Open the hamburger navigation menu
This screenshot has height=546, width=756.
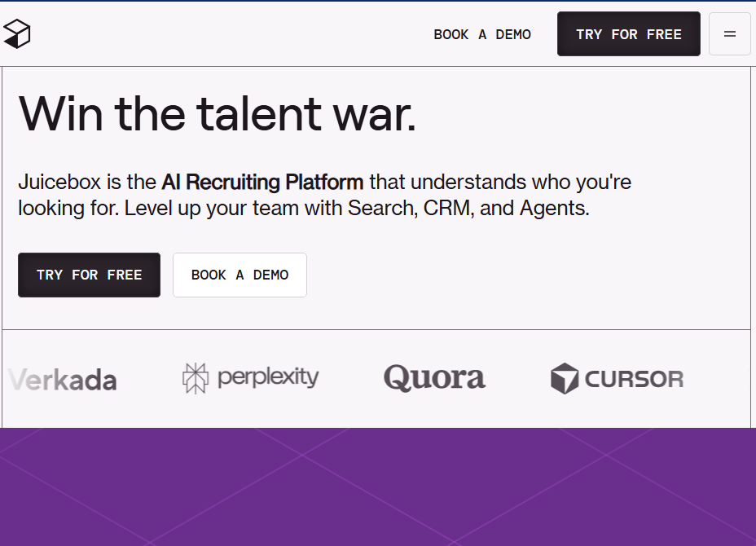click(729, 34)
